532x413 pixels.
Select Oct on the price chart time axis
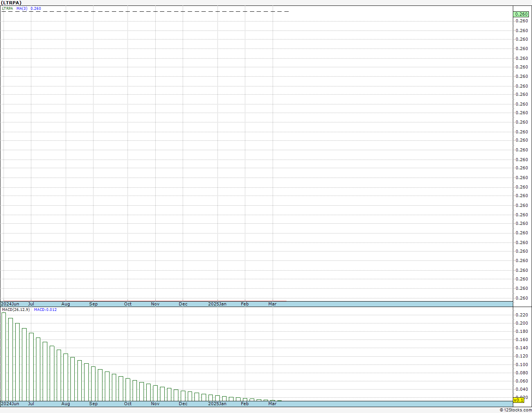(x=128, y=304)
